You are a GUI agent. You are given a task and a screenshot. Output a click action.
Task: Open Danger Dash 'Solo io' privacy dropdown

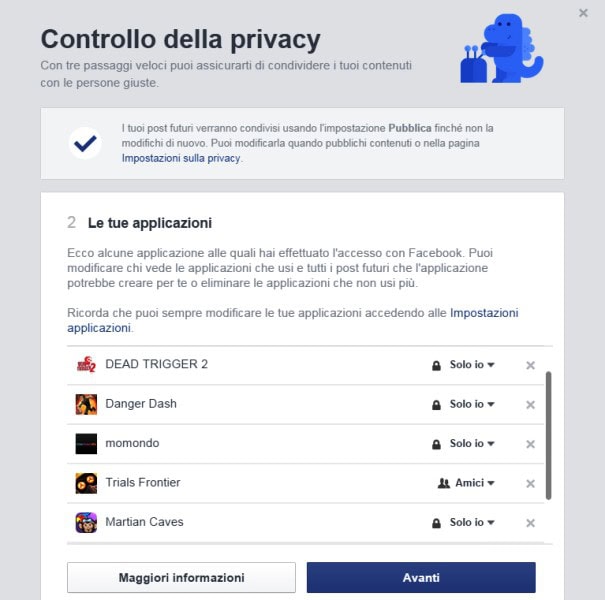463,404
